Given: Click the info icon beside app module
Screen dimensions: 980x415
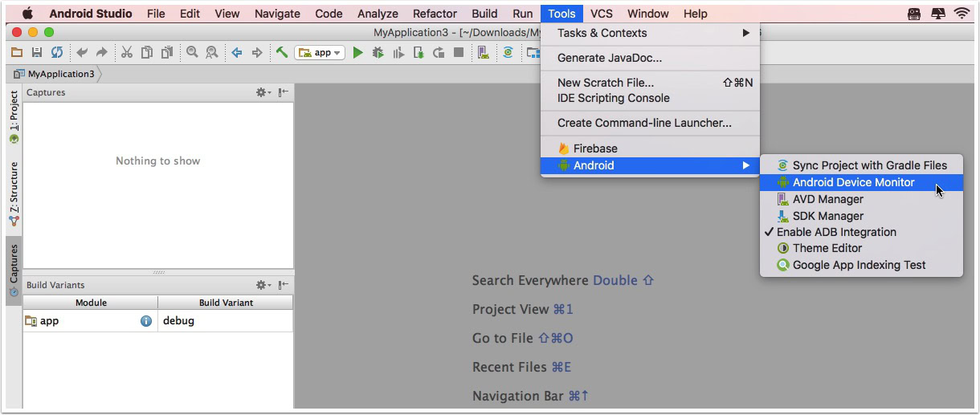Looking at the screenshot, I should click(146, 321).
